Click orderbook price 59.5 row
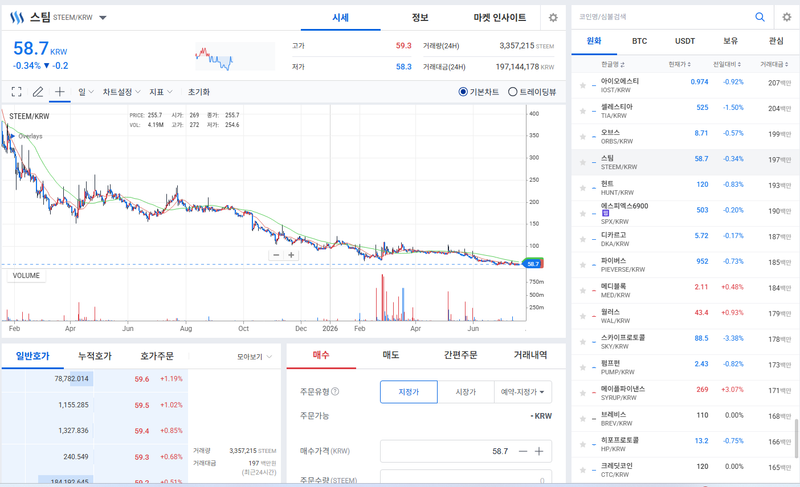 click(94, 405)
